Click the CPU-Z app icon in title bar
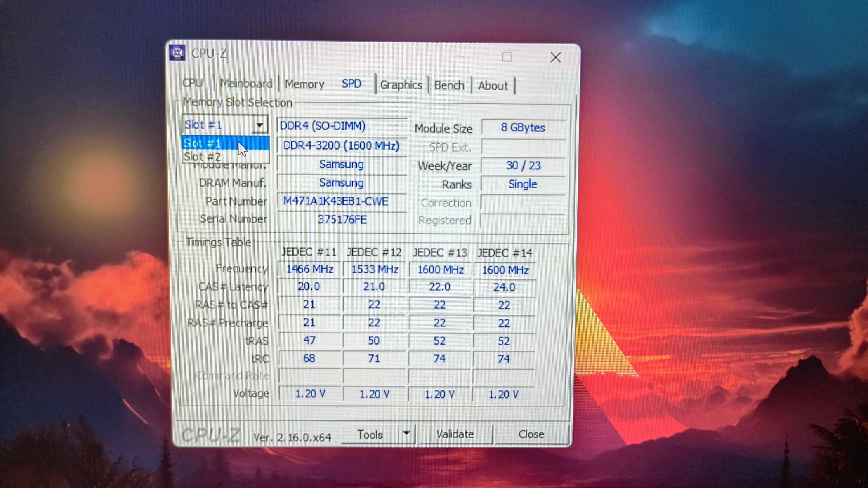Viewport: 868px width, 488px height. [x=177, y=53]
